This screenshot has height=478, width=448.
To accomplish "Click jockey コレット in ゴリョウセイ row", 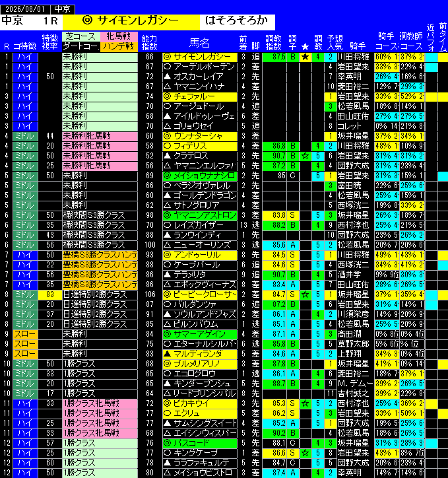I will (x=355, y=126).
